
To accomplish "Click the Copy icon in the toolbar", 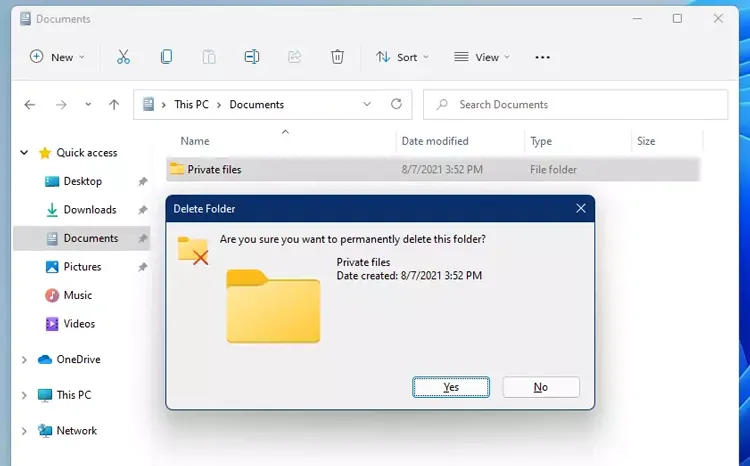I will coord(166,57).
